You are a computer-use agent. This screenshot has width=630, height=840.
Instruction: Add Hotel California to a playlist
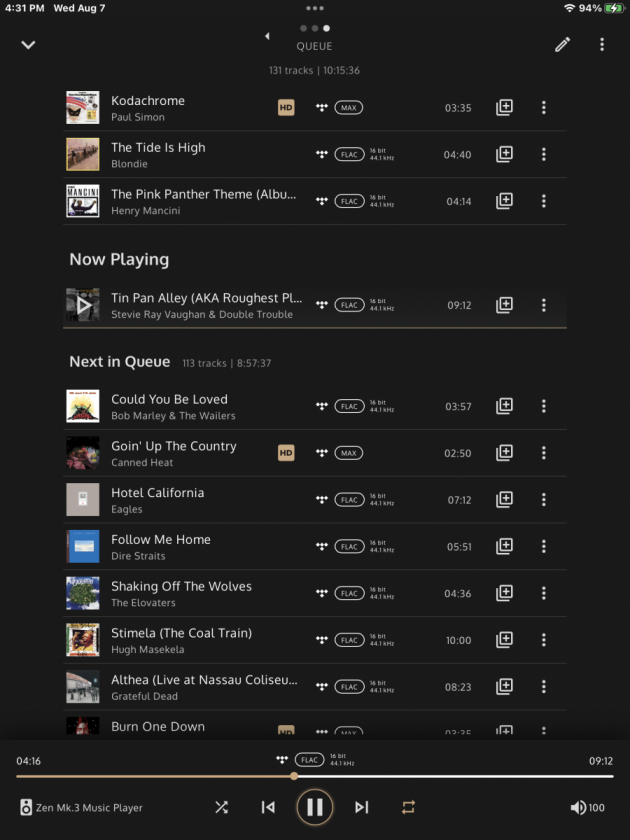504,499
